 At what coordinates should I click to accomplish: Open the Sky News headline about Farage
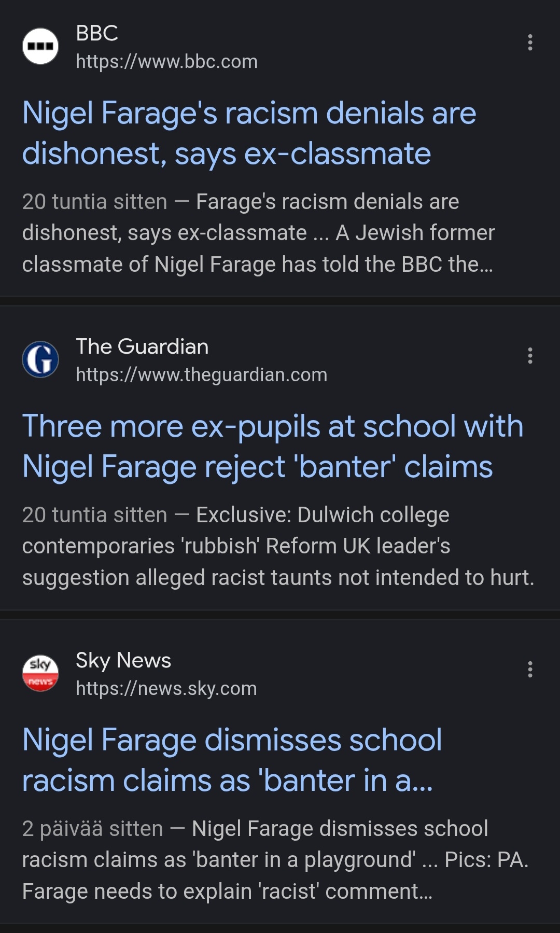point(232,760)
